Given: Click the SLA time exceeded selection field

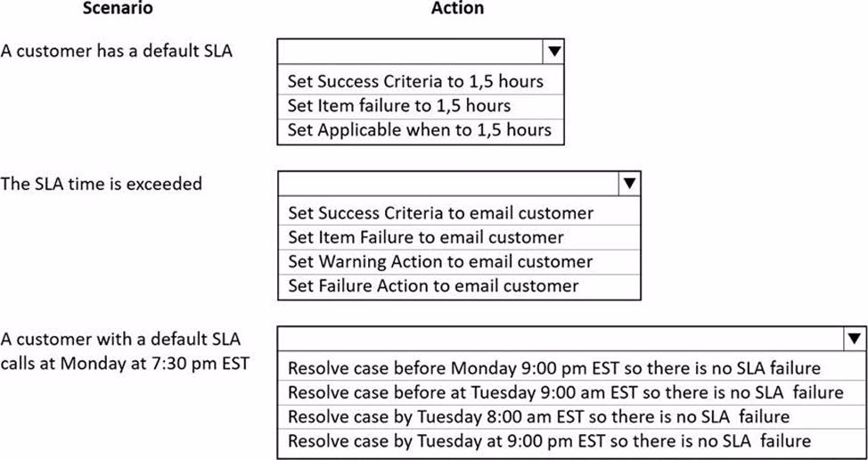Looking at the screenshot, I should coord(447,184).
